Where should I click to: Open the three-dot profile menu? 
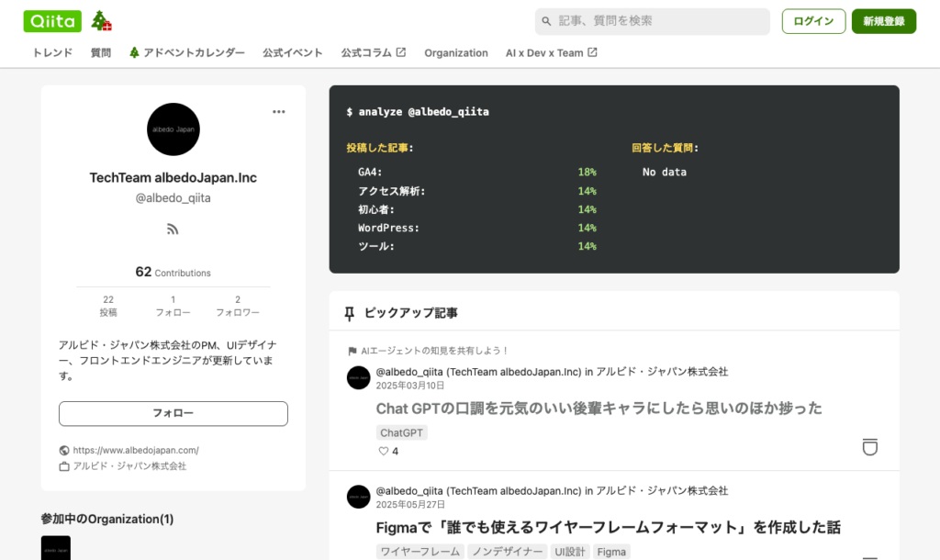coord(279,112)
